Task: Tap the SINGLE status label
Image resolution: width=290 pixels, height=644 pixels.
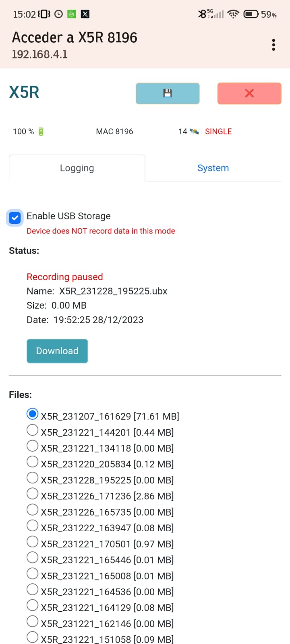Action: pyautogui.click(x=218, y=131)
